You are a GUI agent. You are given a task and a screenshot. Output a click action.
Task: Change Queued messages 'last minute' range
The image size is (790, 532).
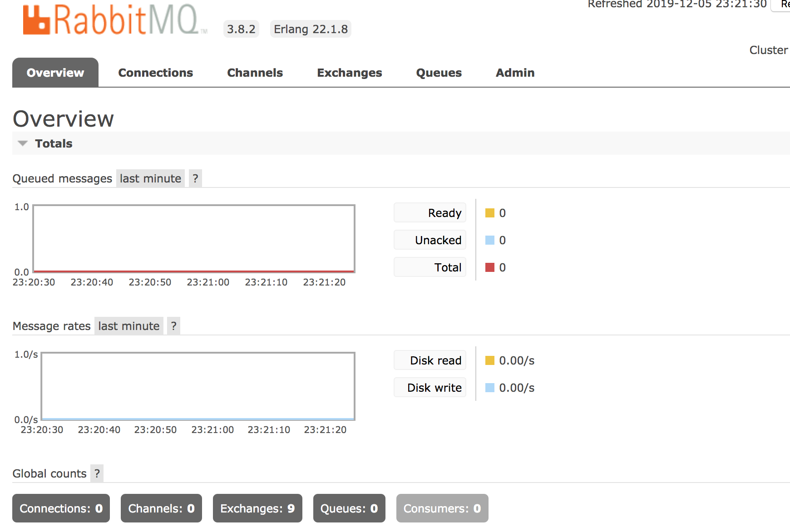click(150, 178)
